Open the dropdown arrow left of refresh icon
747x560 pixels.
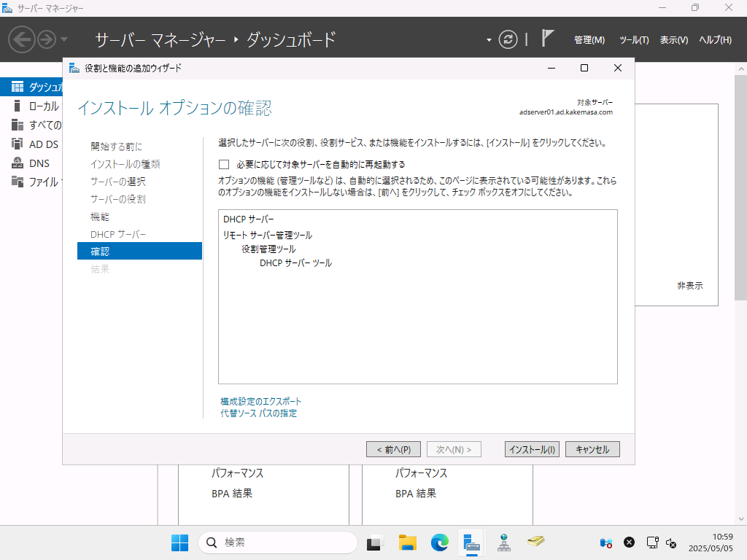[489, 40]
